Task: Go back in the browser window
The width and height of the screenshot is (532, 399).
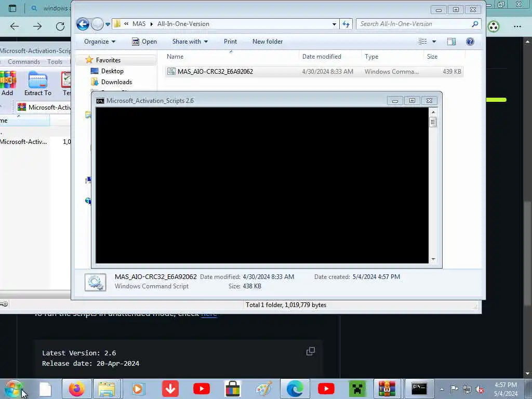Action: point(15,26)
